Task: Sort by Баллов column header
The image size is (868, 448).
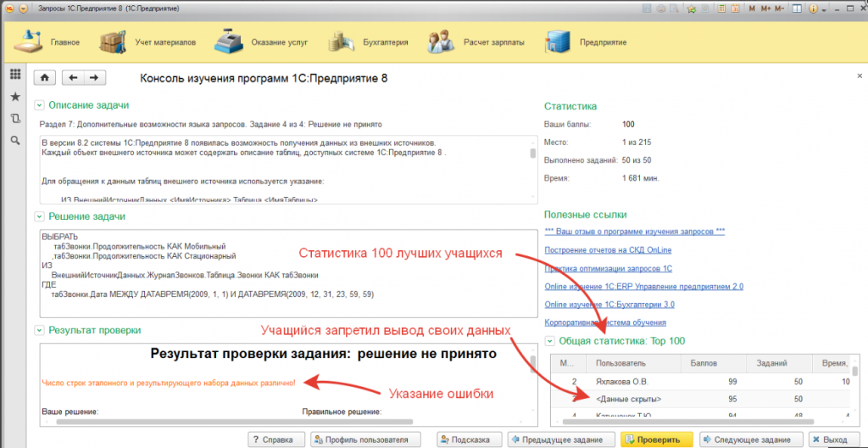Action: tap(712, 364)
